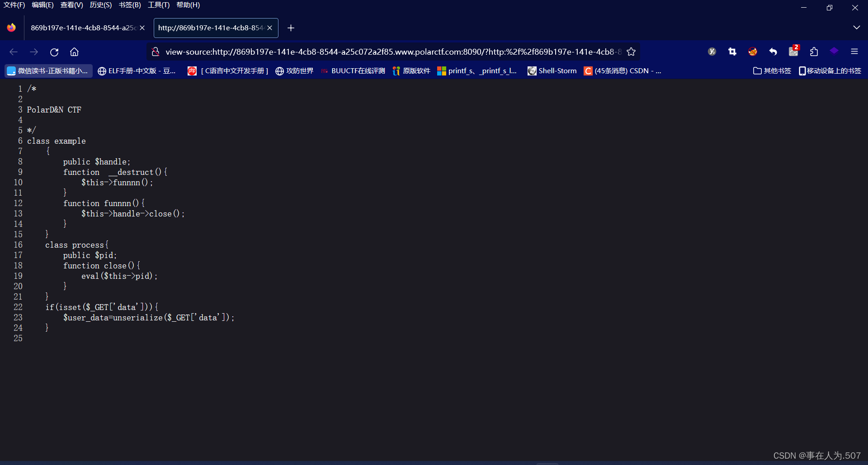Viewport: 868px width, 465px height.
Task: Switch to the 869b197e tab
Action: coord(81,28)
